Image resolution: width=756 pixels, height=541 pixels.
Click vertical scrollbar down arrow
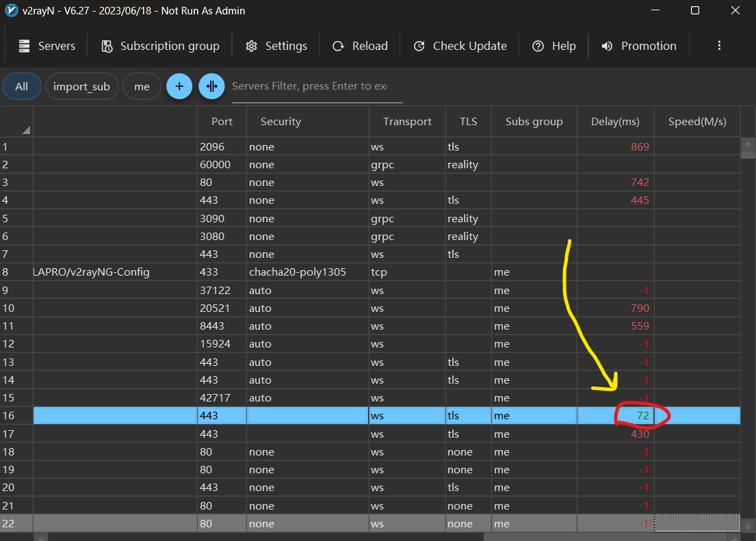748,525
